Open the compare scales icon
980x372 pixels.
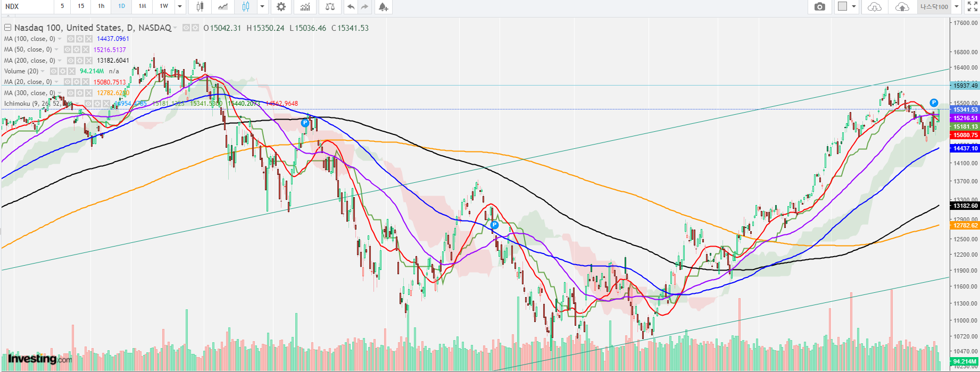(x=330, y=7)
